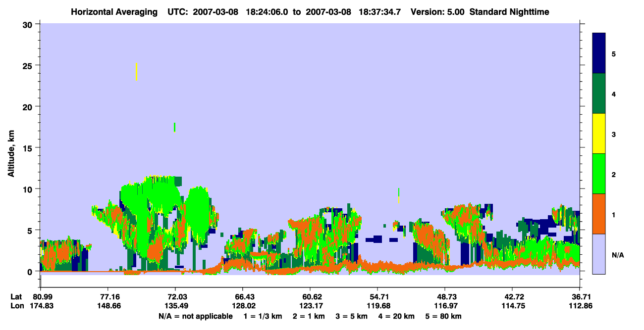Click the bright green colorbar segment labeled 2
644x330 pixels.
599,174
